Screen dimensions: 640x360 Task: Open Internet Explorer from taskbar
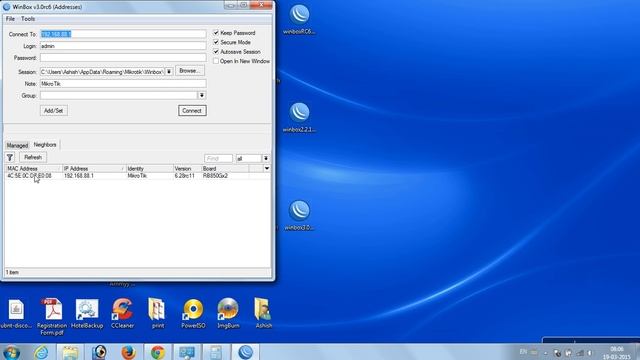click(41, 352)
